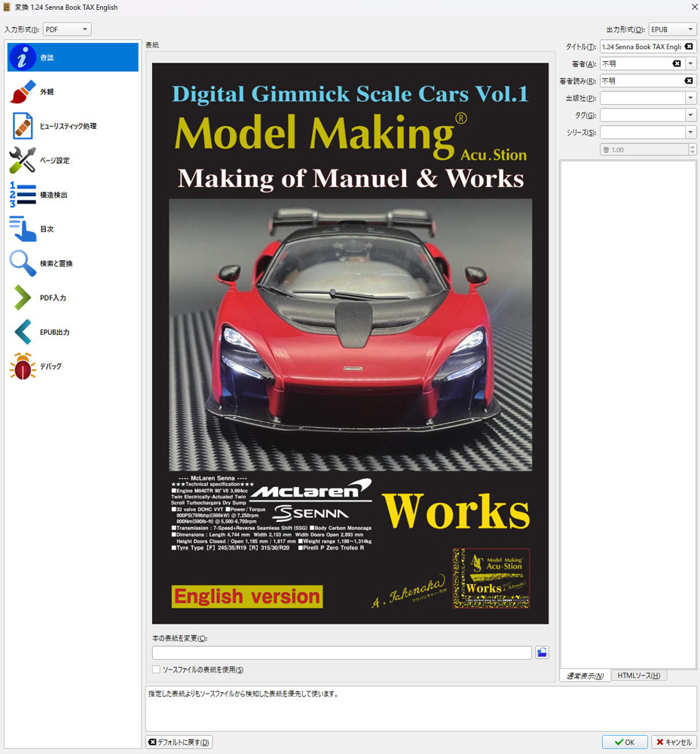Screen dimensions: 700x754
Task: Select ページ設定 section label
Action: 54,160
